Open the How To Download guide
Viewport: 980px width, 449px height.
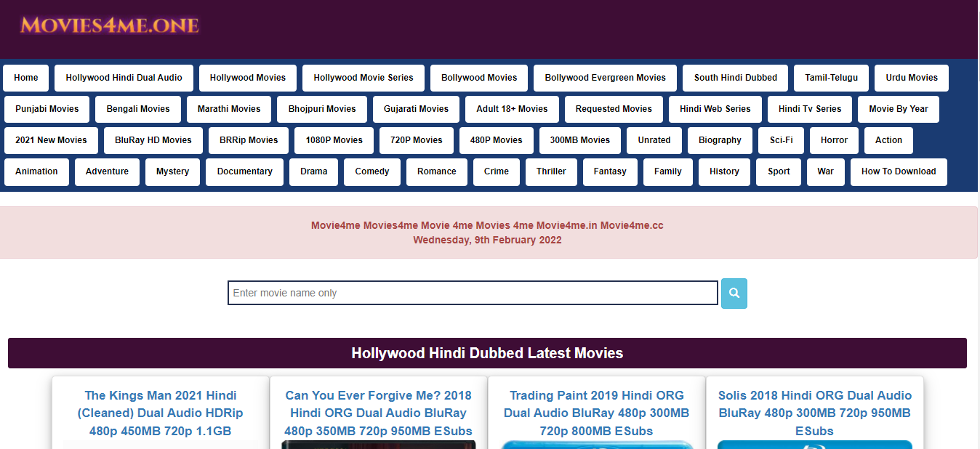tap(899, 171)
